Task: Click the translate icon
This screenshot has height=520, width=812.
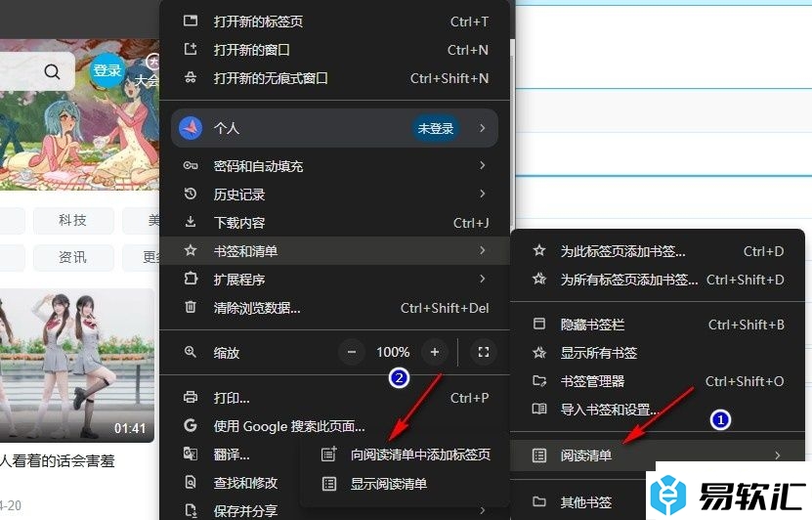Action: (x=191, y=455)
